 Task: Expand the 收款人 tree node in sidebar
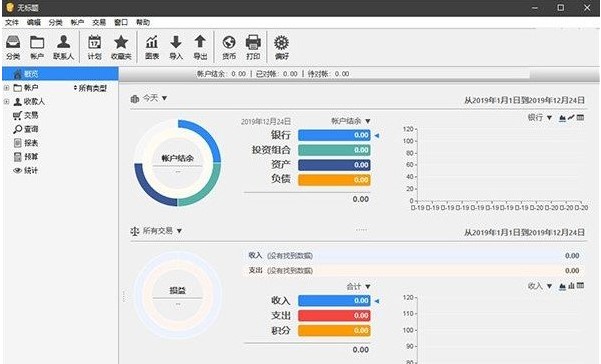pos(7,102)
